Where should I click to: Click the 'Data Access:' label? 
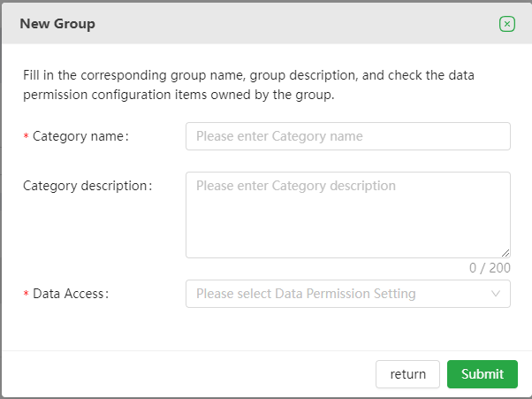(x=71, y=294)
